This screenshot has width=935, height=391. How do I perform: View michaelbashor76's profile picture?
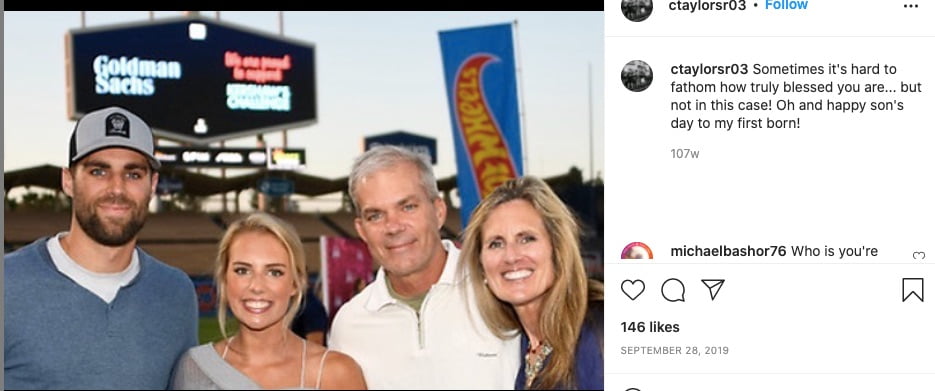coord(636,251)
